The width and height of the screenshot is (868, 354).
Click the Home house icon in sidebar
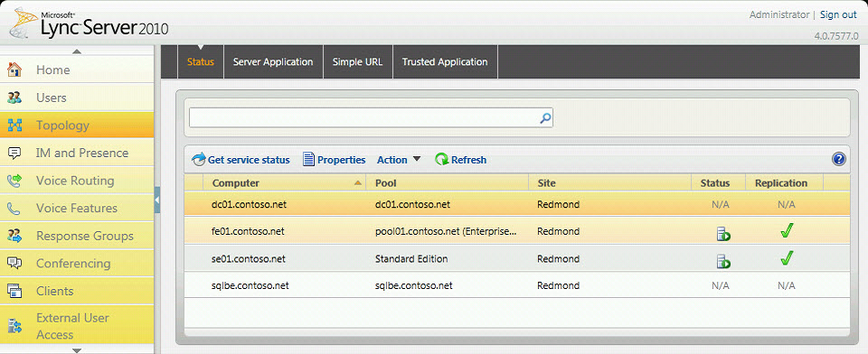click(x=14, y=70)
